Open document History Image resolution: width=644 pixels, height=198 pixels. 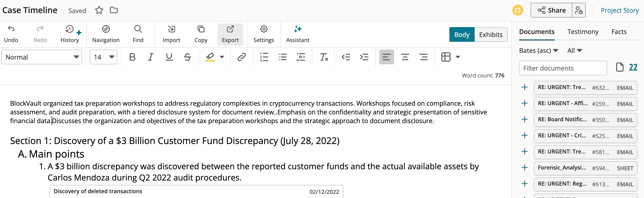70,34
